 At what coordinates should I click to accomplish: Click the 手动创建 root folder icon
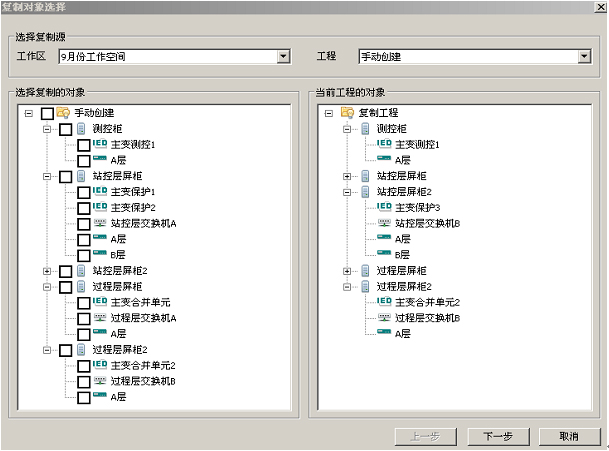pos(63,113)
